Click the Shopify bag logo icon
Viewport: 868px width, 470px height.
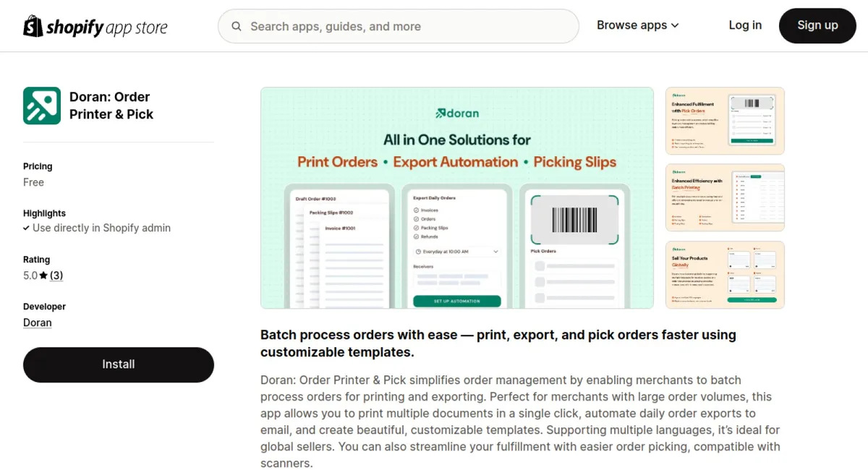(x=32, y=25)
